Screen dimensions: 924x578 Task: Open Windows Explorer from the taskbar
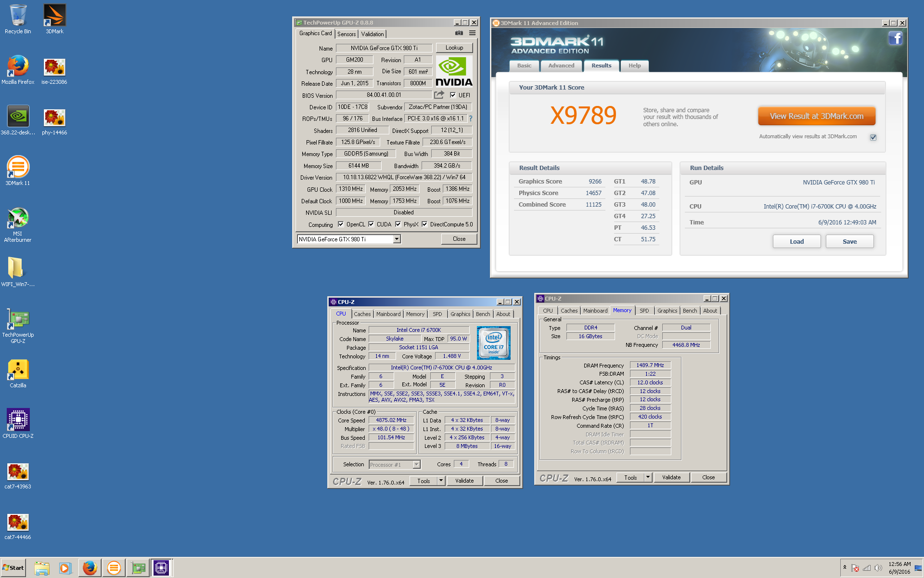pos(42,568)
